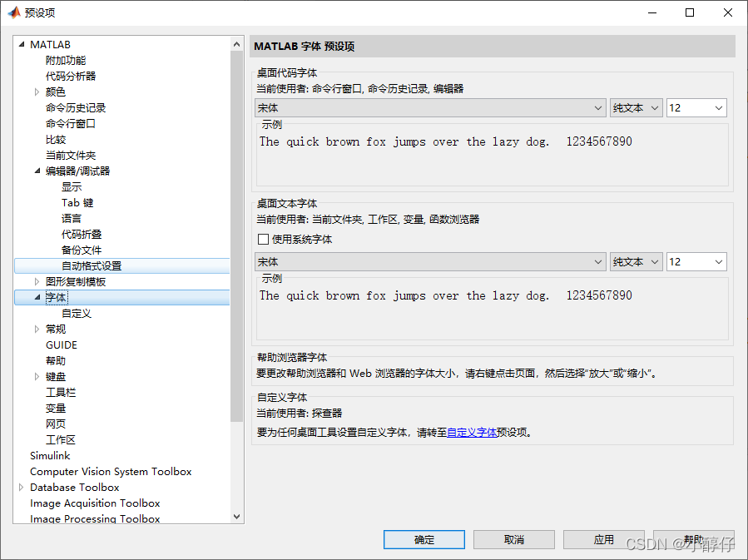Expand the 键盘 tree node
The image size is (748, 560).
(x=37, y=376)
